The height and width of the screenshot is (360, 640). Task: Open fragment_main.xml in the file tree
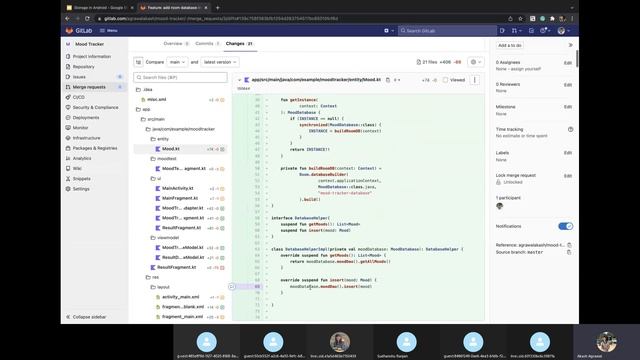(182, 317)
